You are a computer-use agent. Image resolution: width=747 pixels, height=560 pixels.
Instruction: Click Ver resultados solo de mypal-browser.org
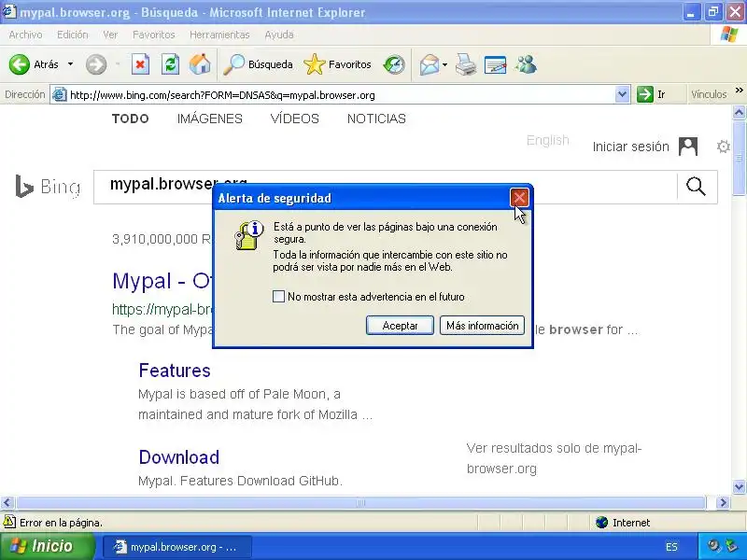[x=554, y=458]
